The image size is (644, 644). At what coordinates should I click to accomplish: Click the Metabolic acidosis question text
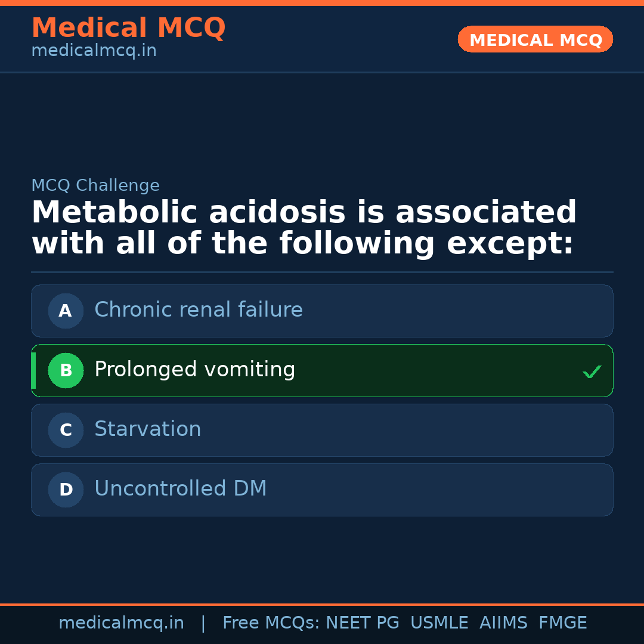click(304, 228)
